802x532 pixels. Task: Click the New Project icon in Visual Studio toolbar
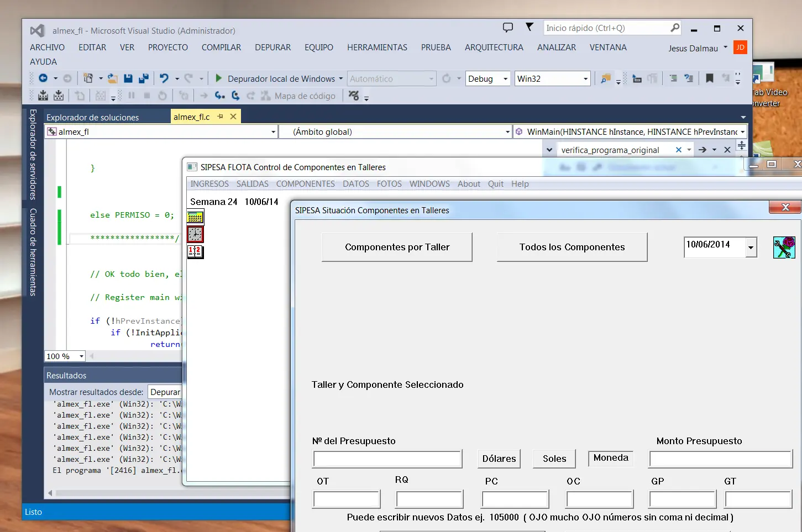coord(88,78)
